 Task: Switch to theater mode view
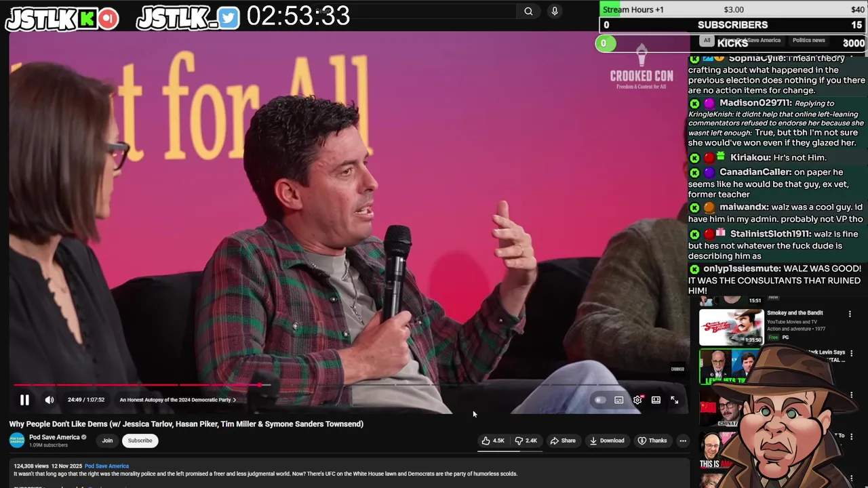[x=656, y=400]
